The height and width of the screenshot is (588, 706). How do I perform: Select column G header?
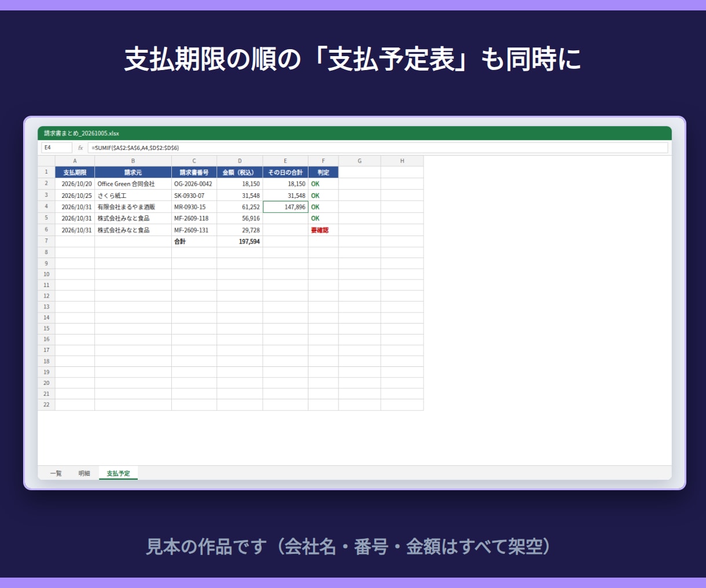[360, 161]
